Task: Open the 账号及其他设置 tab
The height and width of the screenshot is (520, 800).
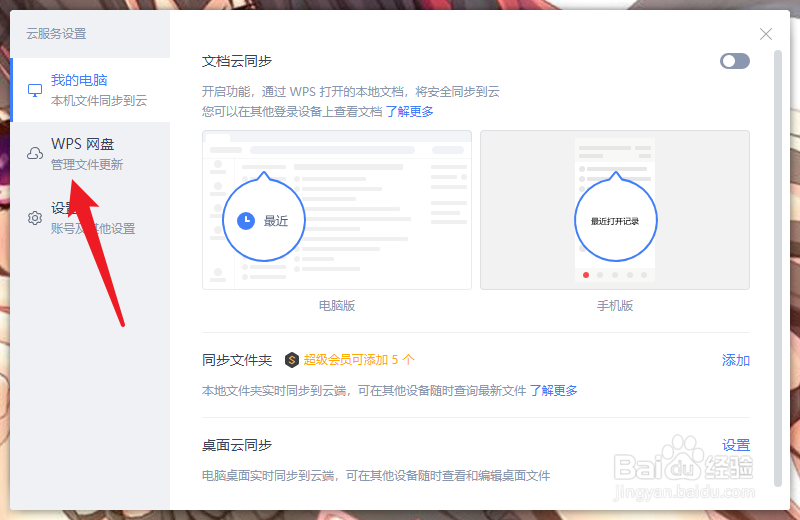Action: point(90,218)
